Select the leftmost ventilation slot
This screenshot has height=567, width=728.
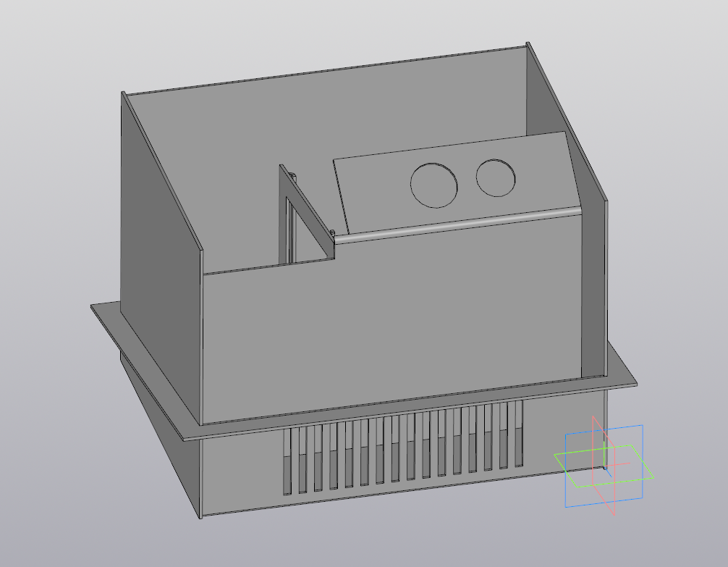point(287,462)
